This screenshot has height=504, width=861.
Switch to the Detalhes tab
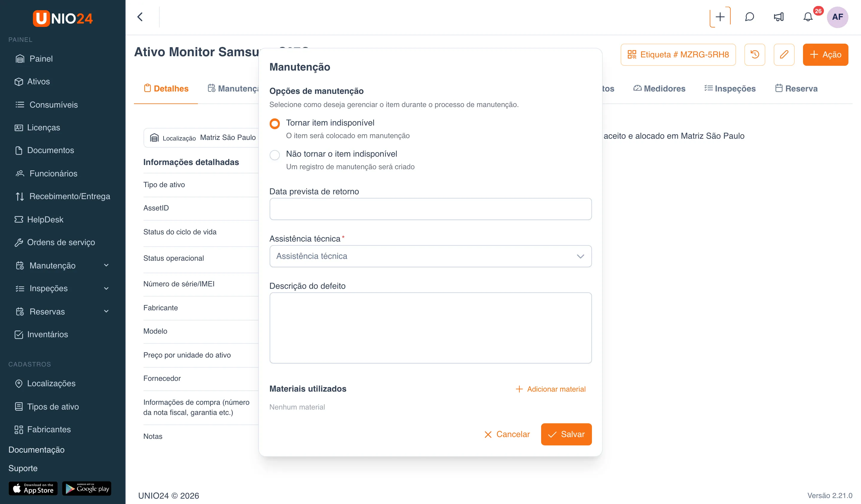166,88
